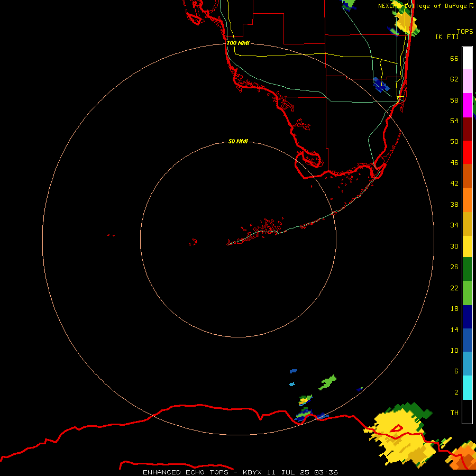
Task: Click the white swatch in the tops legend
Action: tap(467, 58)
